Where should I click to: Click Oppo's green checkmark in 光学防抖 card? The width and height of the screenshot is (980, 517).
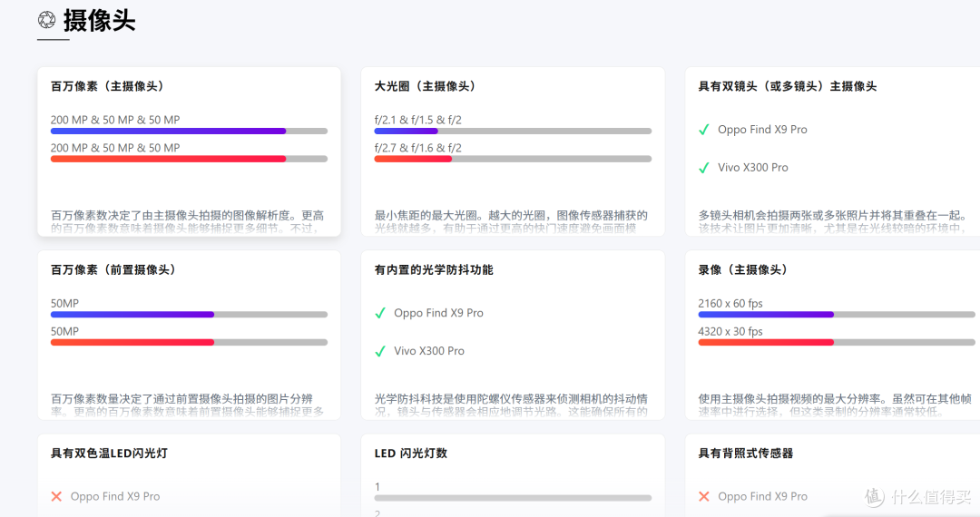tap(380, 313)
